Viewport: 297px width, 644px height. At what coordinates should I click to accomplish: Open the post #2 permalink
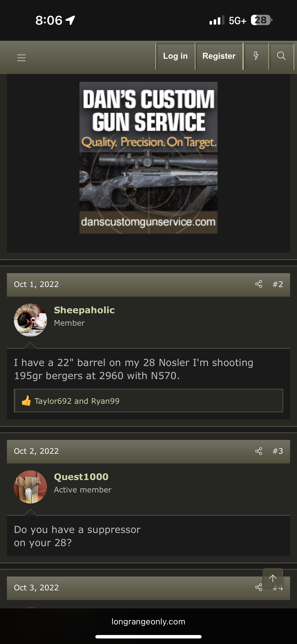pyautogui.click(x=278, y=284)
